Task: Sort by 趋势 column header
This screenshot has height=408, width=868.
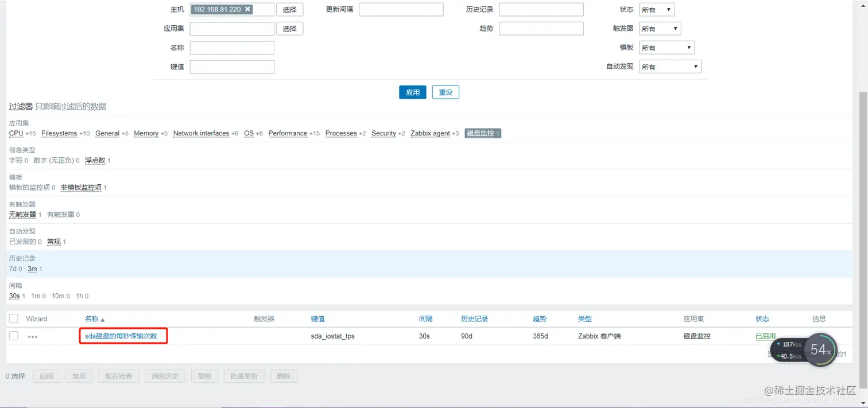Action: pyautogui.click(x=540, y=319)
